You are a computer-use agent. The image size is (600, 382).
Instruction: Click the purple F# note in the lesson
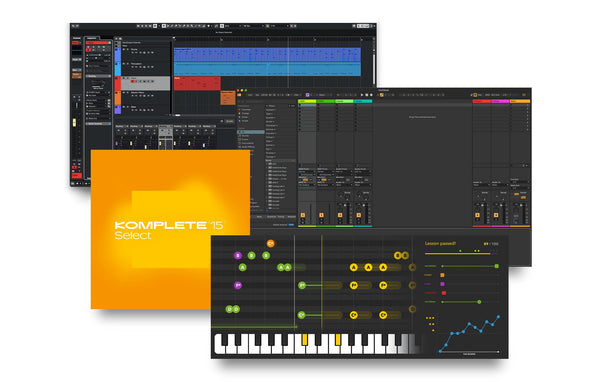pos(238,285)
